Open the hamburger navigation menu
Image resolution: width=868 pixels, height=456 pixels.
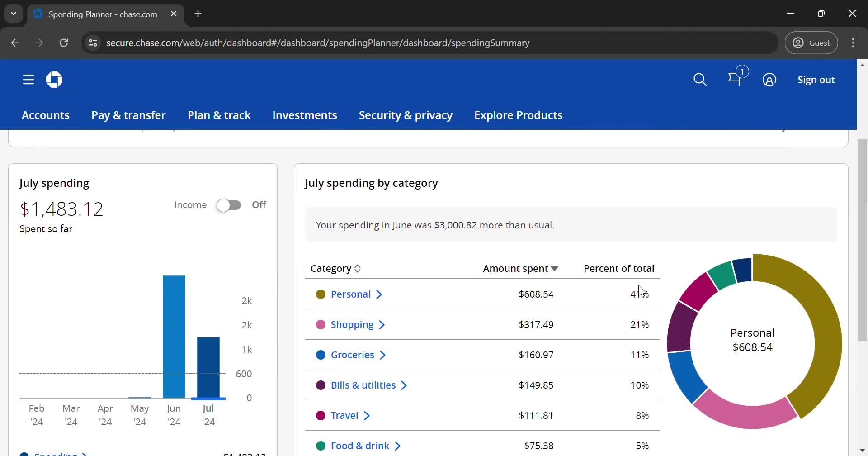[x=28, y=79]
